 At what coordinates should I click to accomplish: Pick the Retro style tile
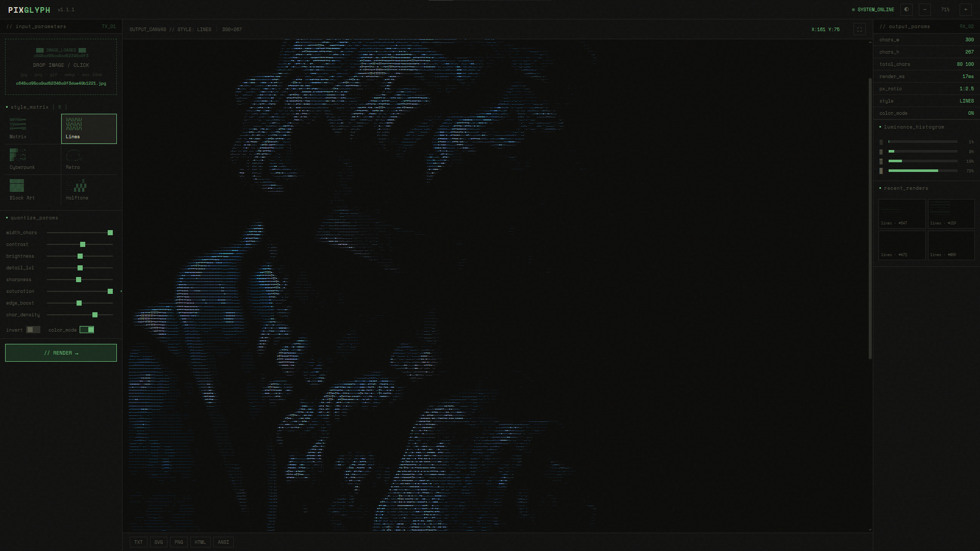(89, 159)
